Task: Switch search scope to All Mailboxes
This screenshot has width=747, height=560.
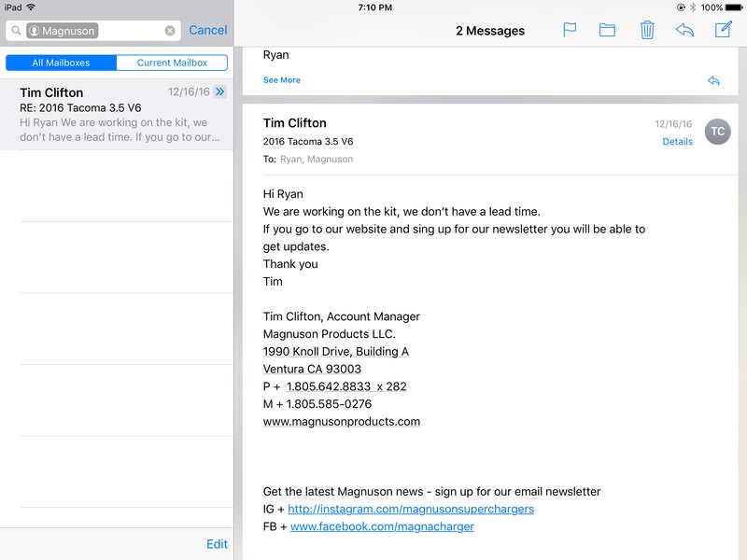Action: click(x=61, y=63)
